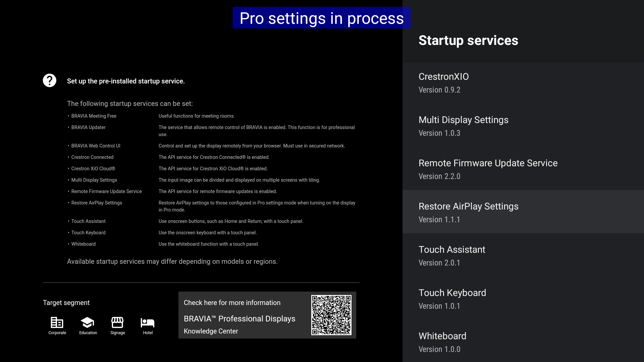Click the Pro settings in process banner

pos(322,18)
